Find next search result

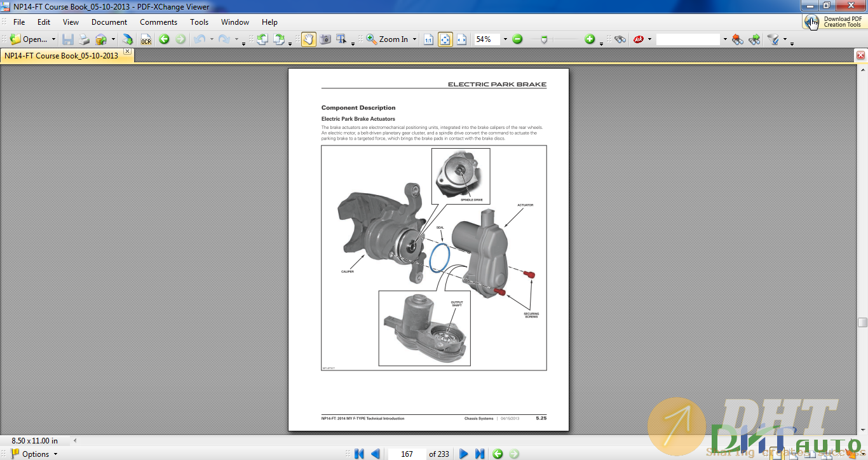tap(754, 39)
